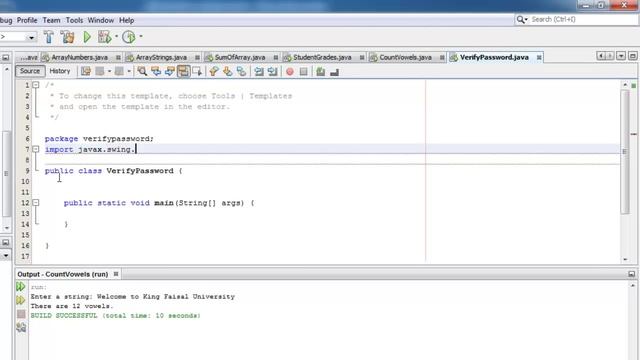The height and width of the screenshot is (360, 640).
Task: Open the search magnifier options dropdown
Action: click(x=522, y=19)
